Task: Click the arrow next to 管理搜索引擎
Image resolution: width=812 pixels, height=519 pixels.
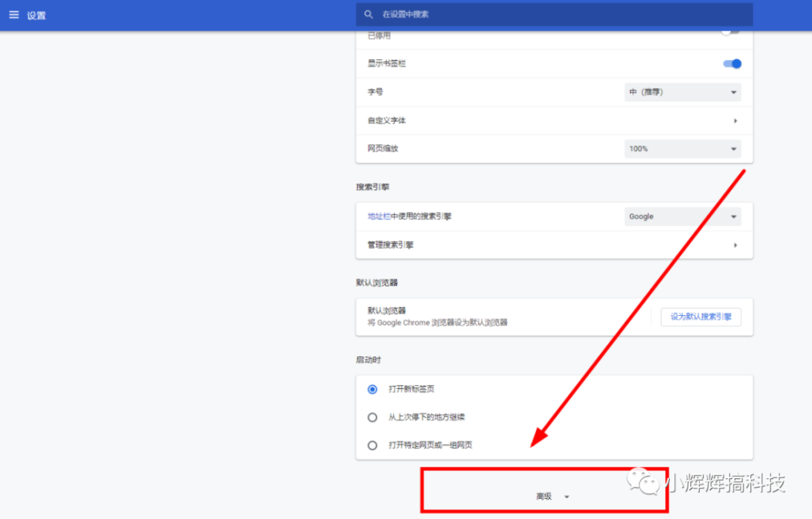Action: pyautogui.click(x=735, y=245)
